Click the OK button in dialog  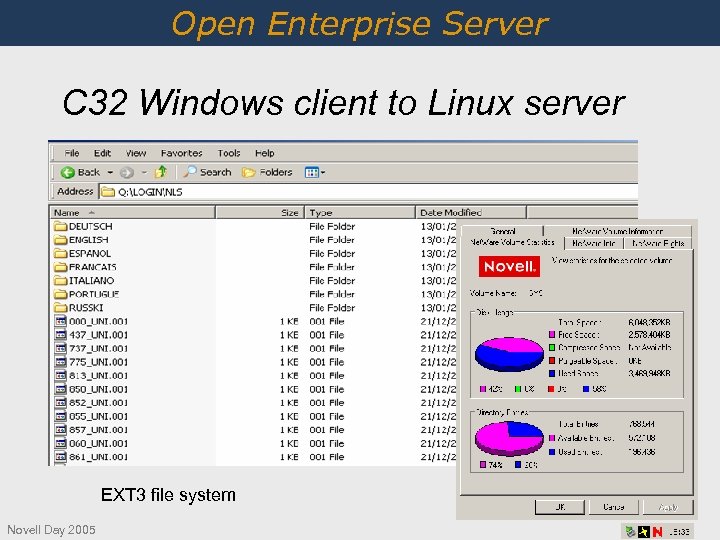point(560,507)
